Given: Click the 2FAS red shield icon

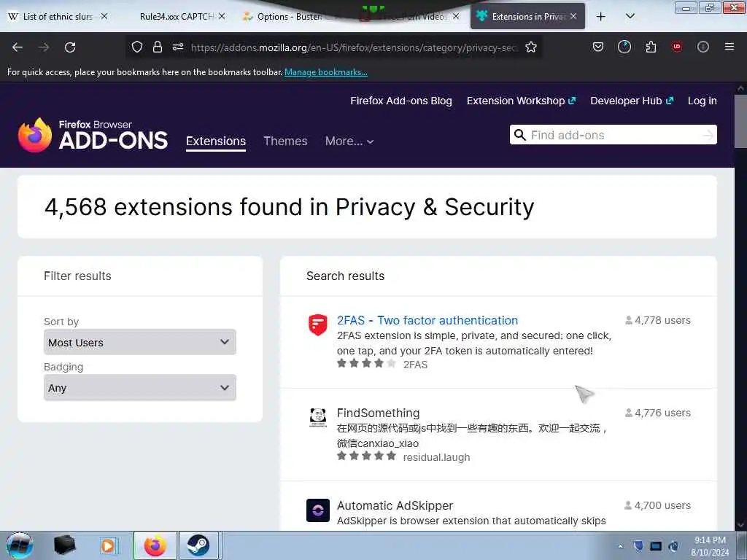Looking at the screenshot, I should 318,324.
